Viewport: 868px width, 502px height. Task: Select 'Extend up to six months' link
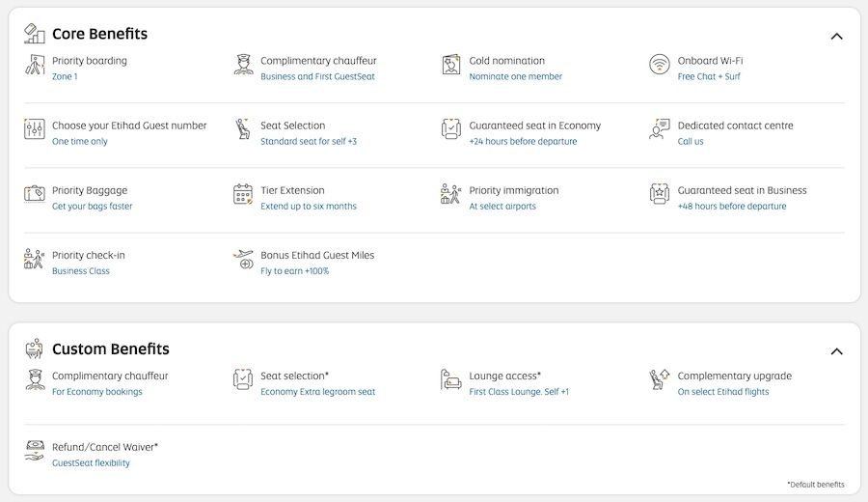tap(309, 207)
